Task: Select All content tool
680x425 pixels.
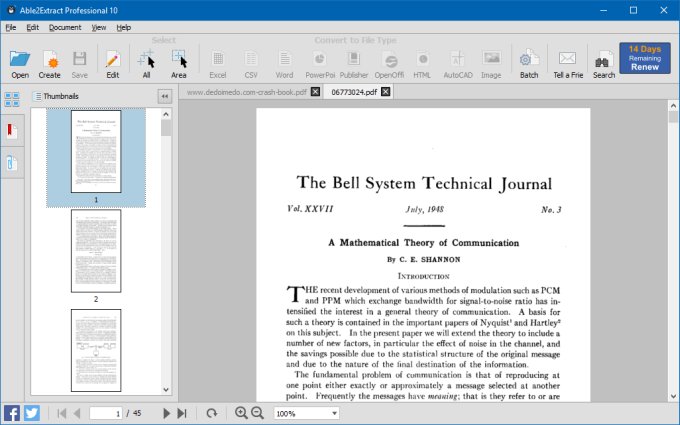Action: (147, 64)
